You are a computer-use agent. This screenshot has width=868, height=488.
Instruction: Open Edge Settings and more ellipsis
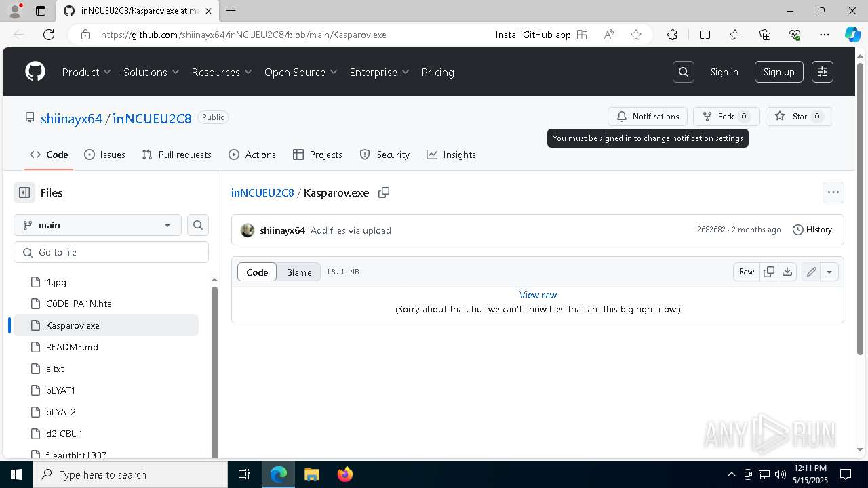coord(825,35)
